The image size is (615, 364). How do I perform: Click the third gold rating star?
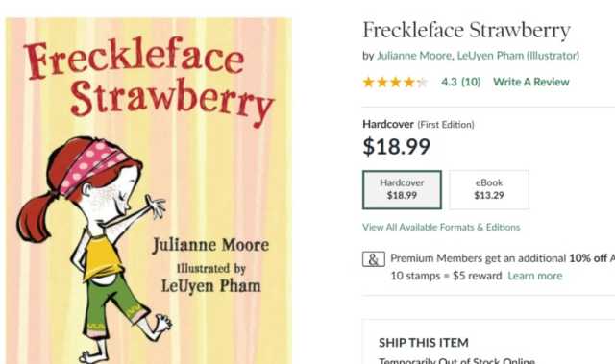click(x=395, y=82)
